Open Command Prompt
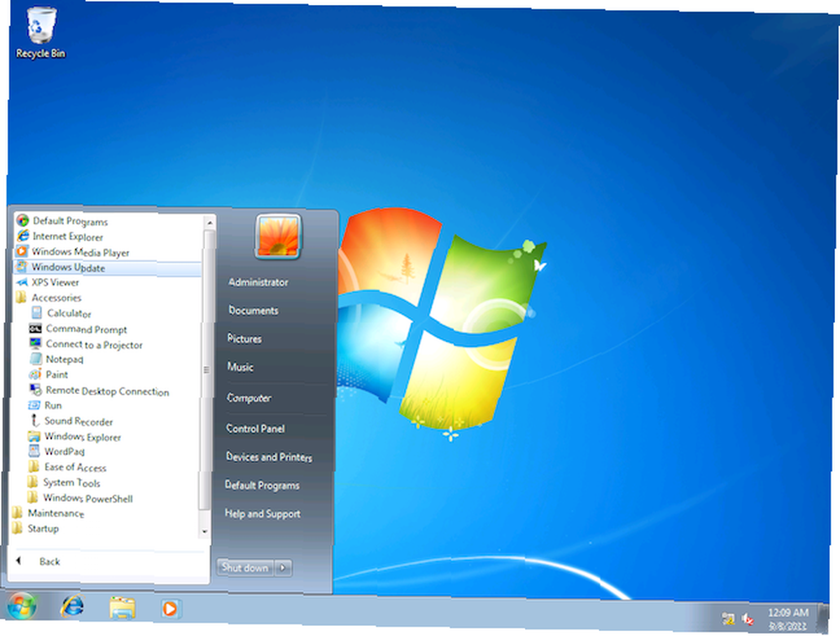Screen dimensions: 840x636 point(78,329)
